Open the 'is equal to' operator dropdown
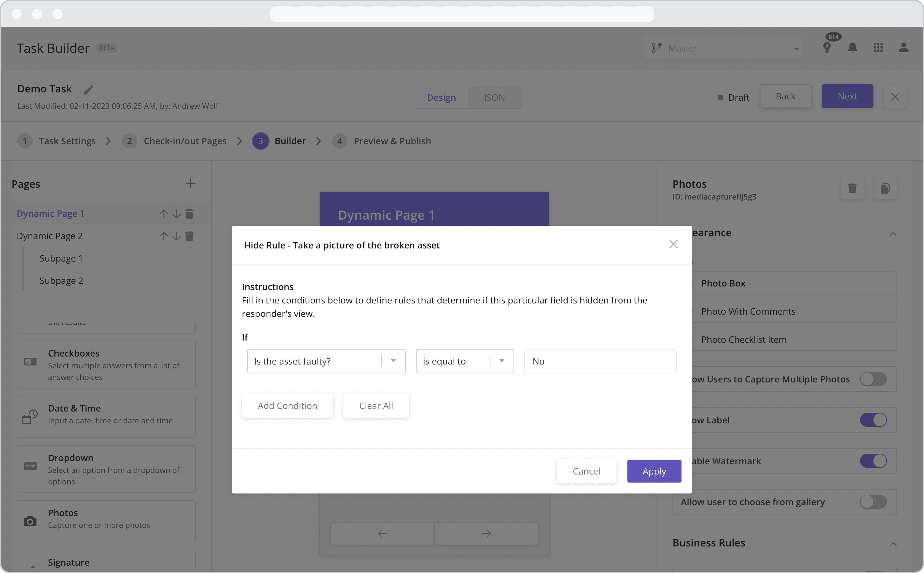The height and width of the screenshot is (573, 924). (x=465, y=361)
